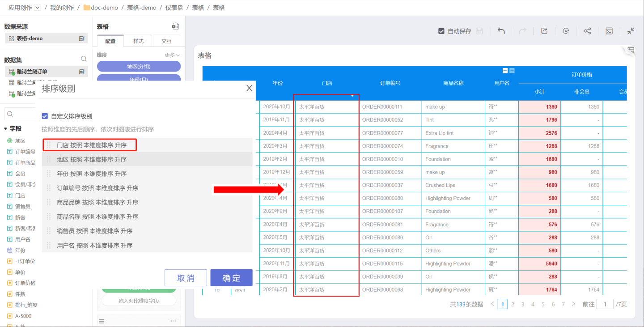Open the 应用创作 dropdown in breadcrumb

(x=37, y=8)
